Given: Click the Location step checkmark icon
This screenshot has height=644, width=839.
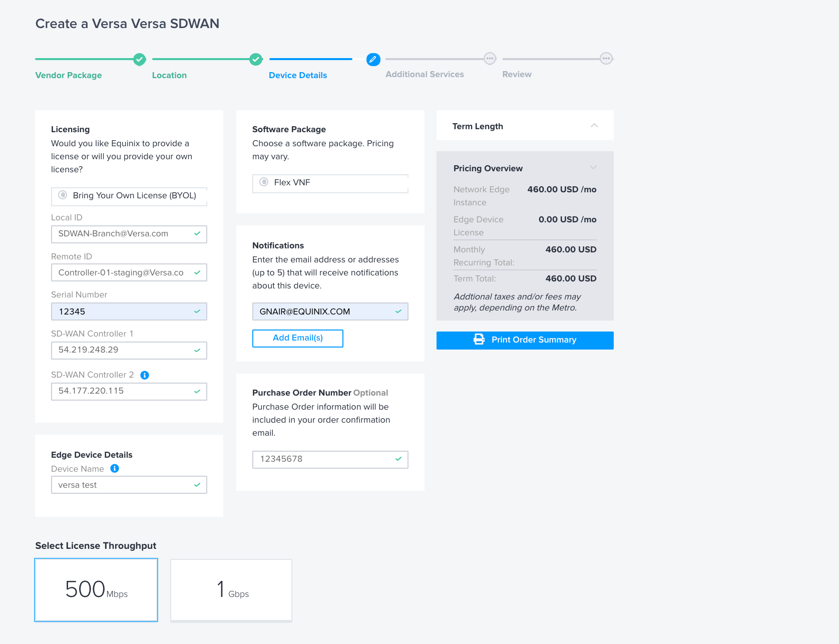Looking at the screenshot, I should (256, 59).
